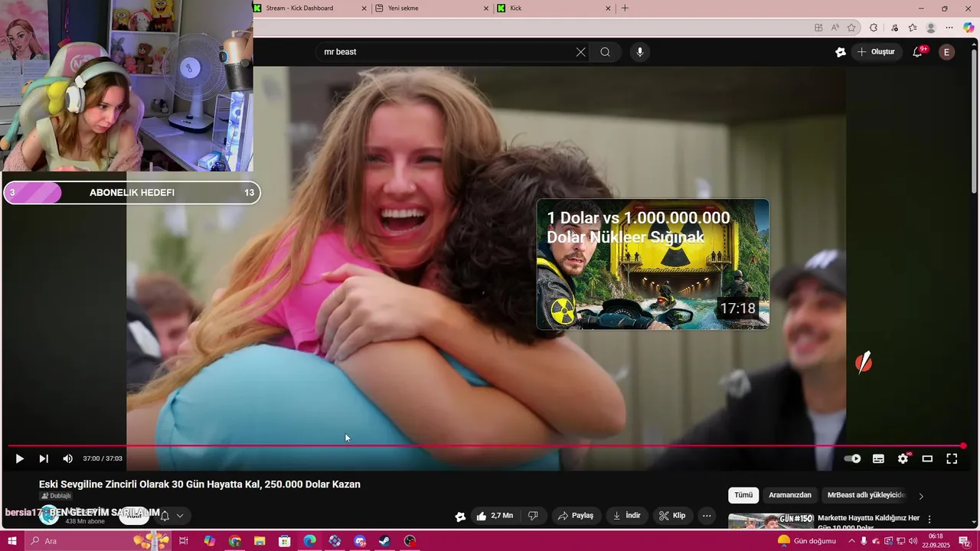Open File Explorer from taskbar

[260, 541]
